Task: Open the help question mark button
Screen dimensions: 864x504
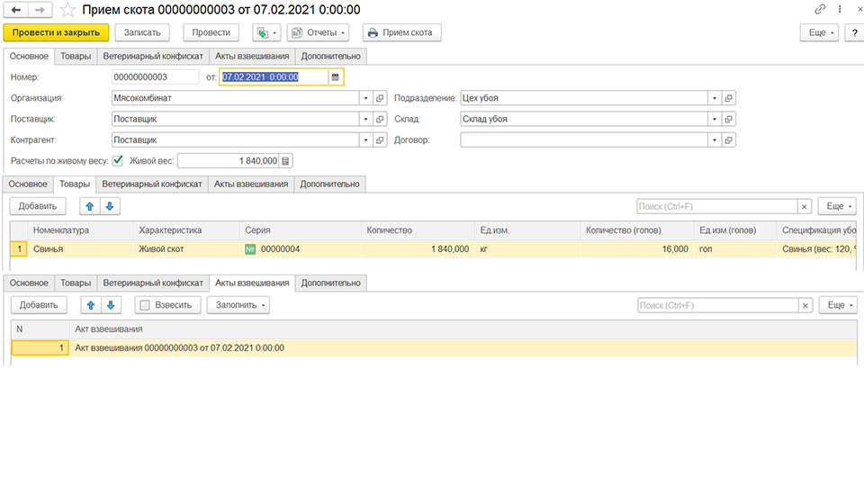Action: point(855,32)
